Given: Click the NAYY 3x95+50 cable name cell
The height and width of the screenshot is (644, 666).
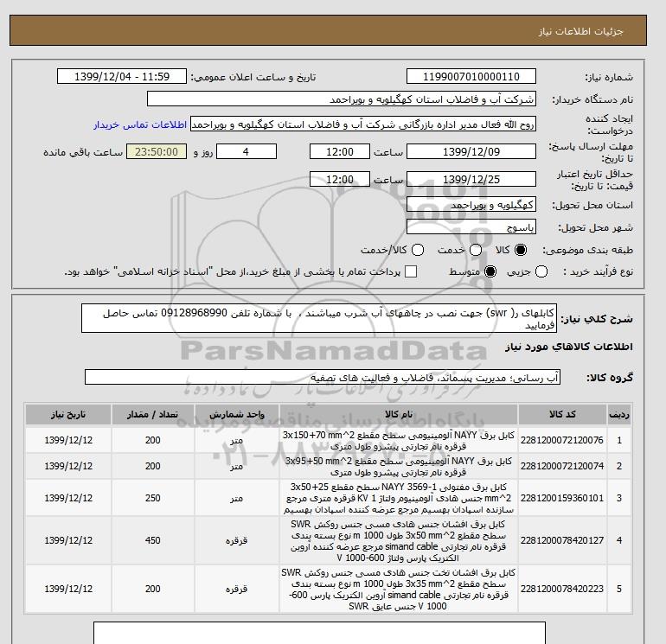Looking at the screenshot, I should (x=399, y=466).
